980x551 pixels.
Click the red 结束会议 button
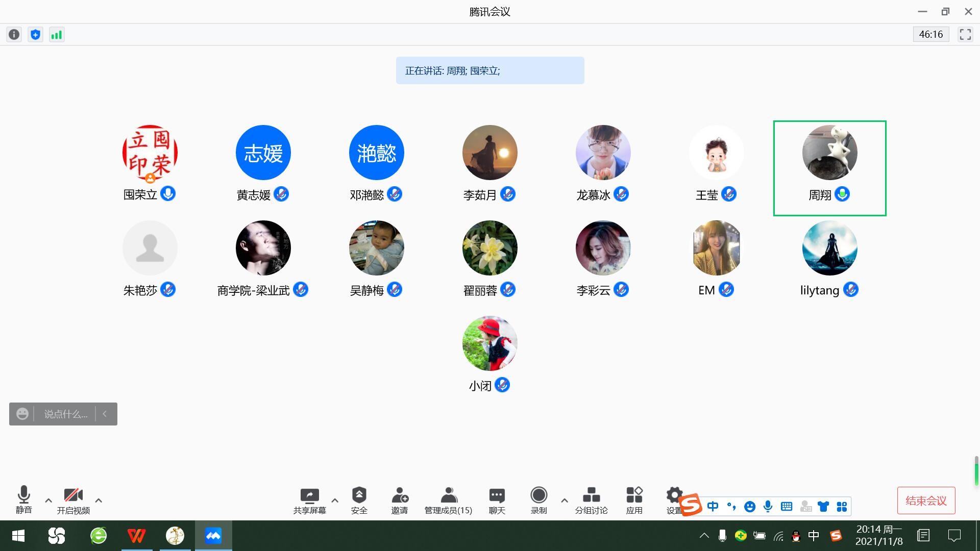[926, 500]
